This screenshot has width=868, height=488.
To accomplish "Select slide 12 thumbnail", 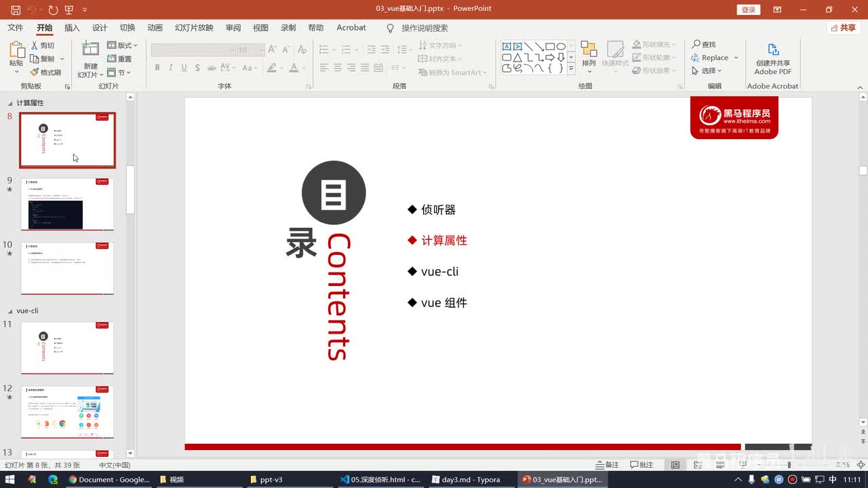I will coord(67,412).
